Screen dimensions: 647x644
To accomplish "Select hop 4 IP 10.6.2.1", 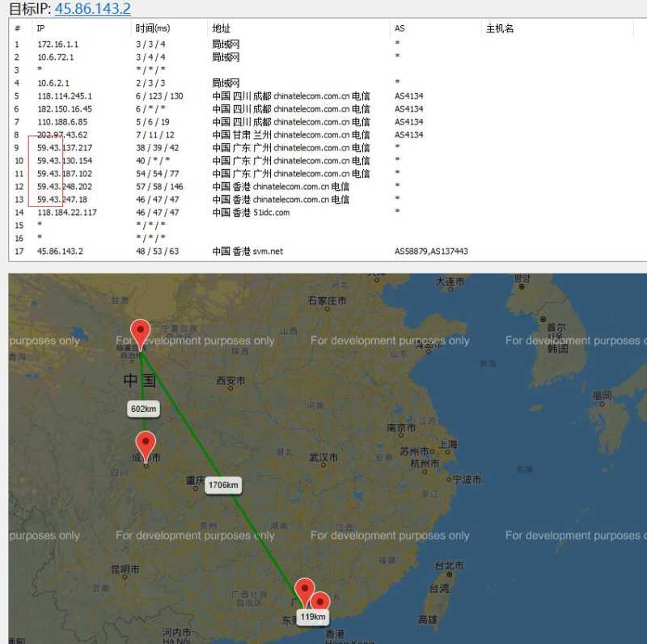I will [x=53, y=83].
